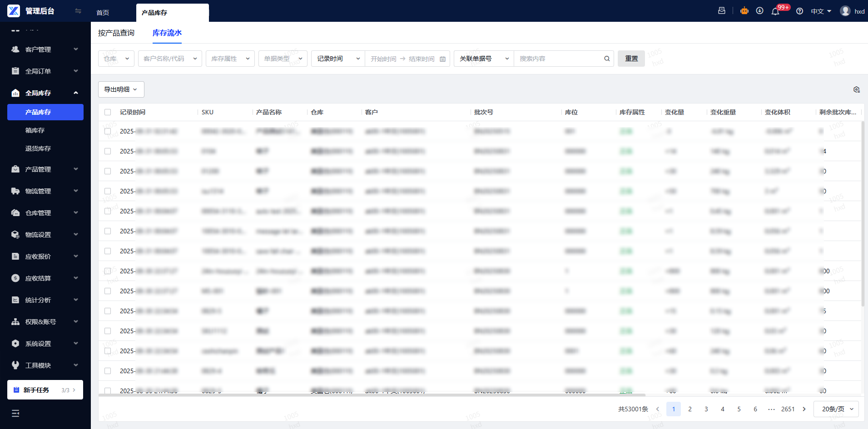Click the 应收结算 coin icon
Screen dimensions: 868x429
(x=15, y=278)
